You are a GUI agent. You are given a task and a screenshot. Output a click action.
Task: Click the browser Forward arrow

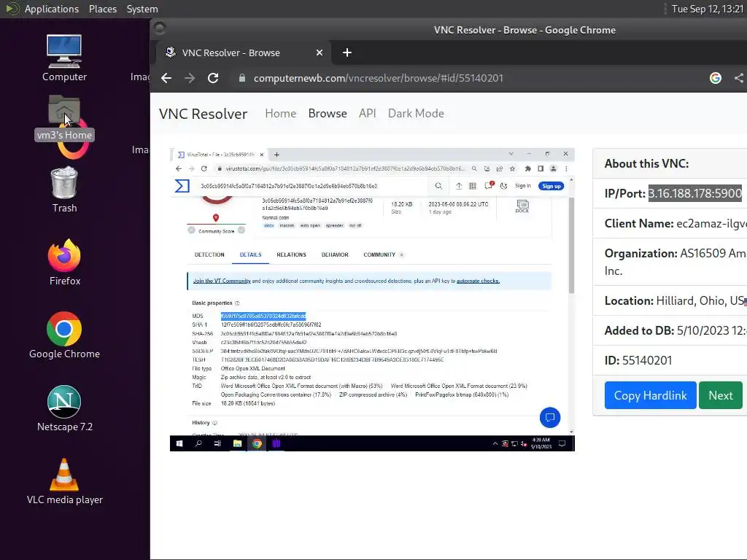(190, 78)
